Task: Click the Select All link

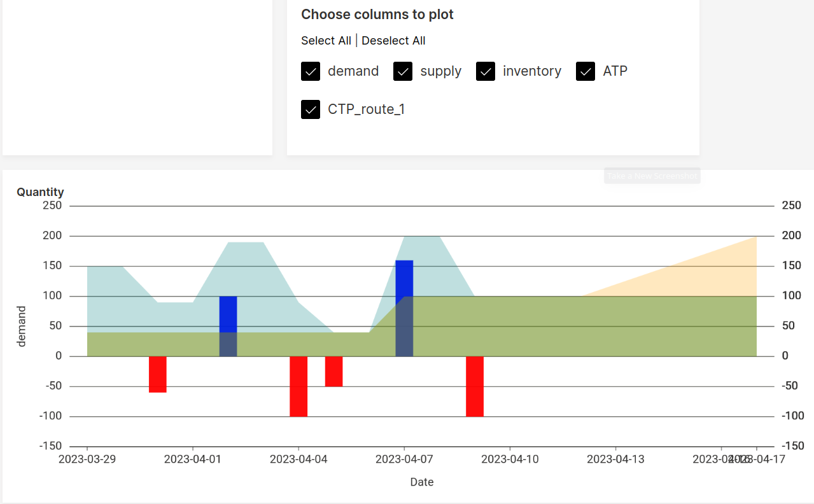Action: click(326, 40)
